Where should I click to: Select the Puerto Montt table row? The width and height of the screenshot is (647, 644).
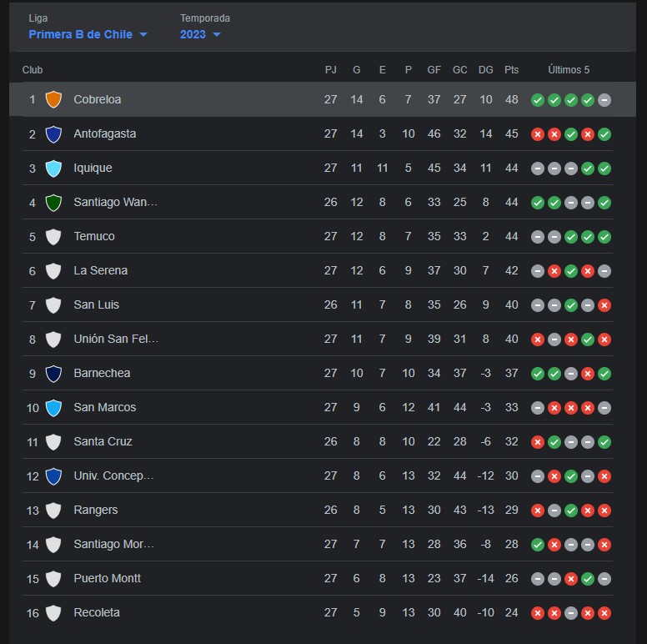pyautogui.click(x=318, y=578)
